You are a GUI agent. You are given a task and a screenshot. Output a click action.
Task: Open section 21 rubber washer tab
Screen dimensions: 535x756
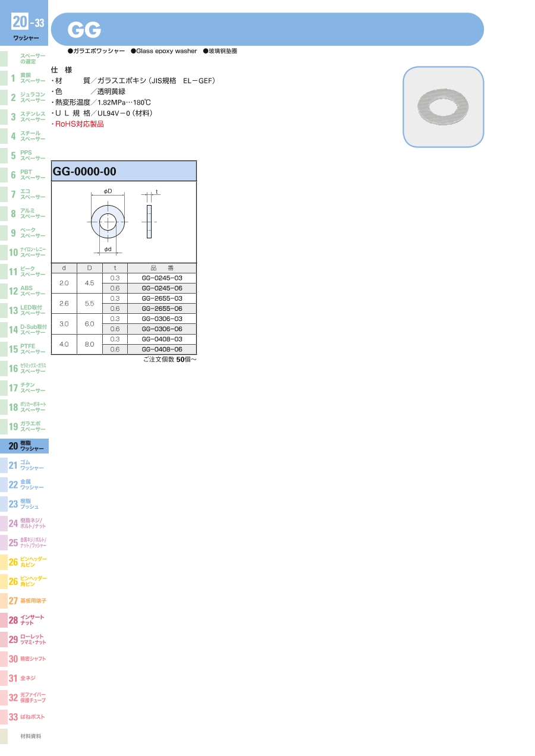click(x=24, y=465)
